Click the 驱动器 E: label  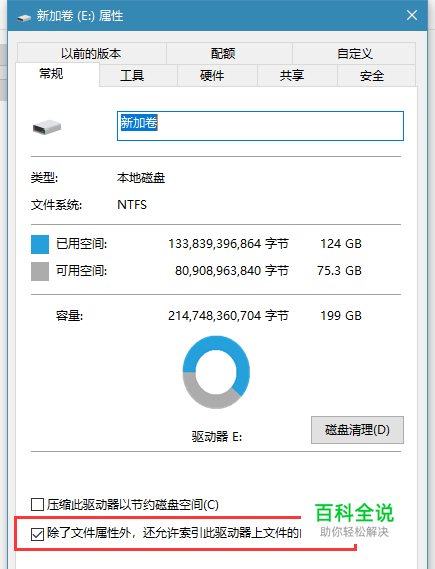pyautogui.click(x=217, y=436)
